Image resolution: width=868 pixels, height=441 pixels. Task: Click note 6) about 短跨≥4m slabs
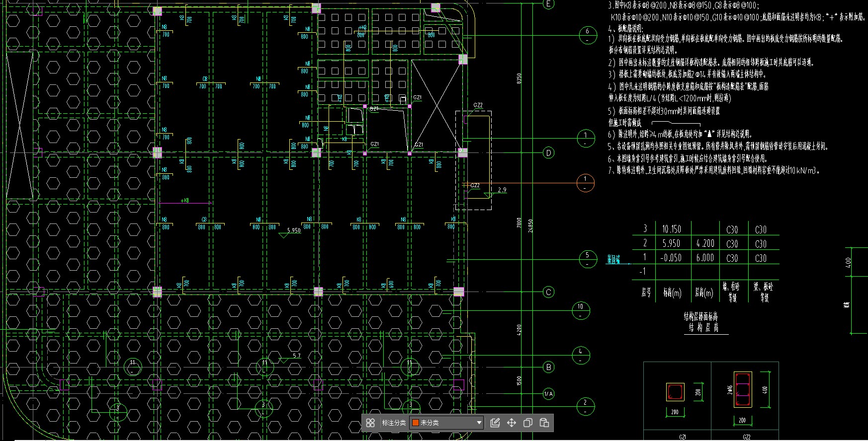(680, 134)
